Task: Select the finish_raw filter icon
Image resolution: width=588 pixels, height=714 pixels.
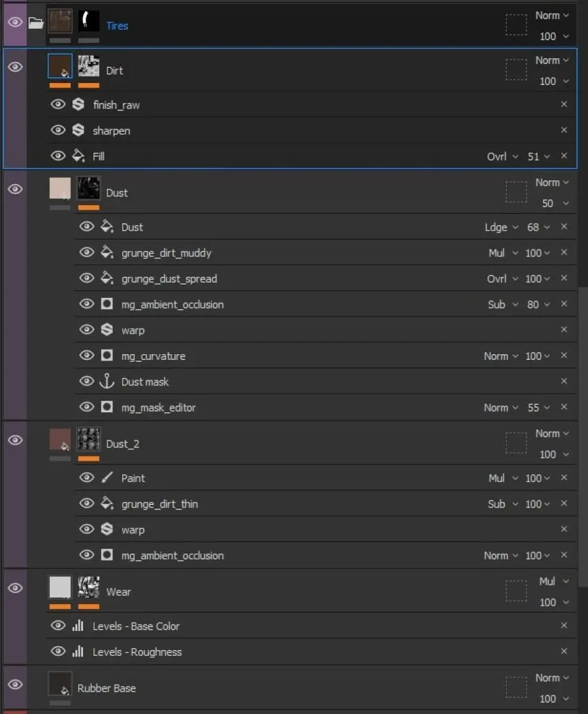Action: (x=79, y=104)
